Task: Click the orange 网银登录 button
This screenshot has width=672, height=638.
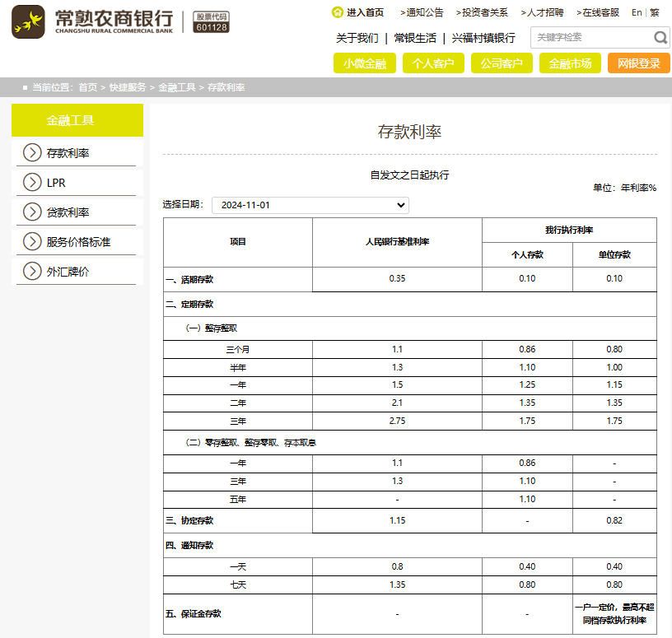Action: point(638,63)
